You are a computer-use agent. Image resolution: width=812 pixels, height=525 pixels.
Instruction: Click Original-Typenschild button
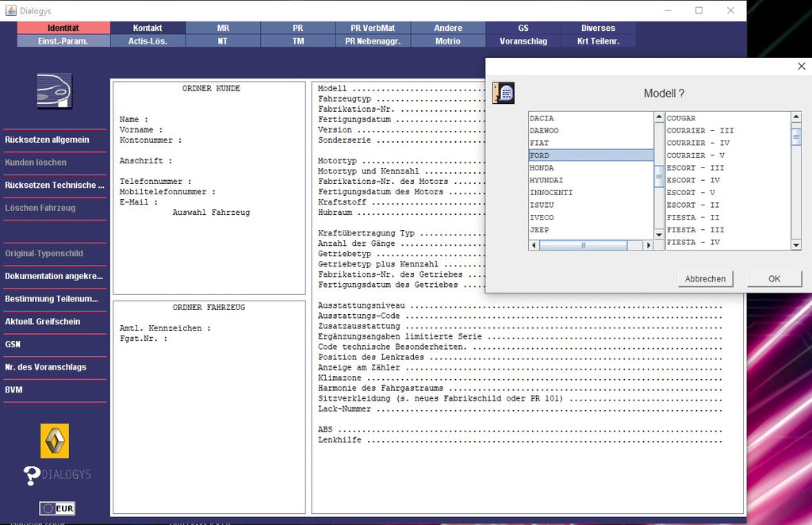pos(55,254)
